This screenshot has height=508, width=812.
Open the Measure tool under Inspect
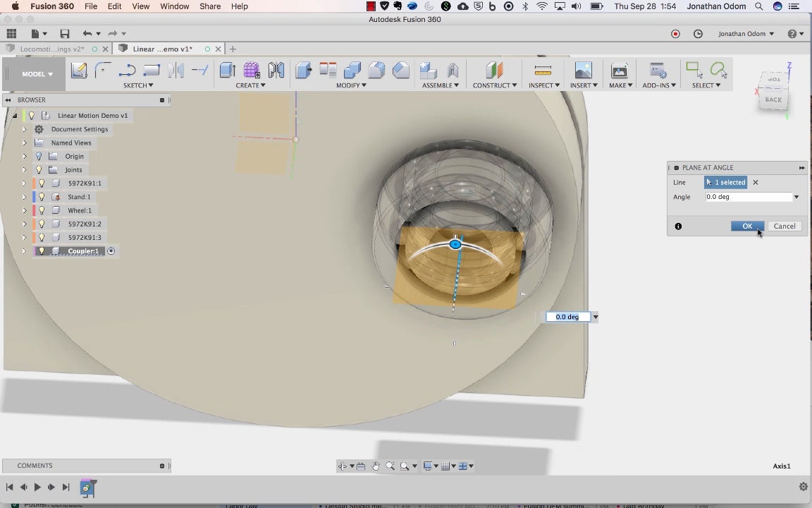pos(543,70)
